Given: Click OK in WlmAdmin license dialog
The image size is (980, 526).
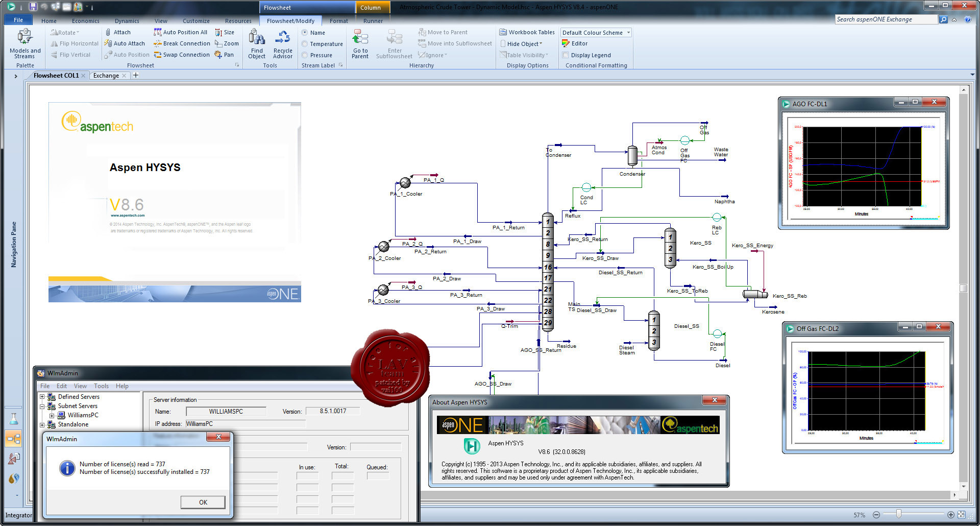Looking at the screenshot, I should 203,502.
